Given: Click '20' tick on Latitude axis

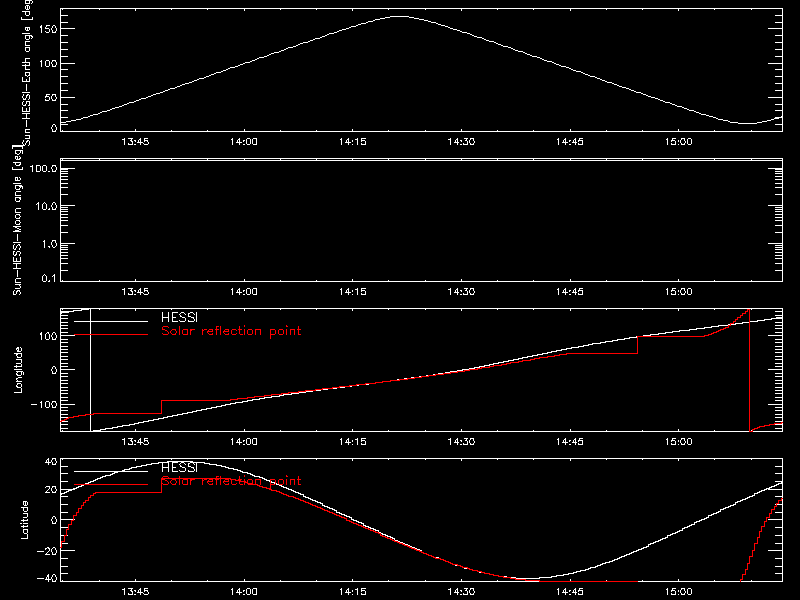Looking at the screenshot, I should pyautogui.click(x=51, y=490).
